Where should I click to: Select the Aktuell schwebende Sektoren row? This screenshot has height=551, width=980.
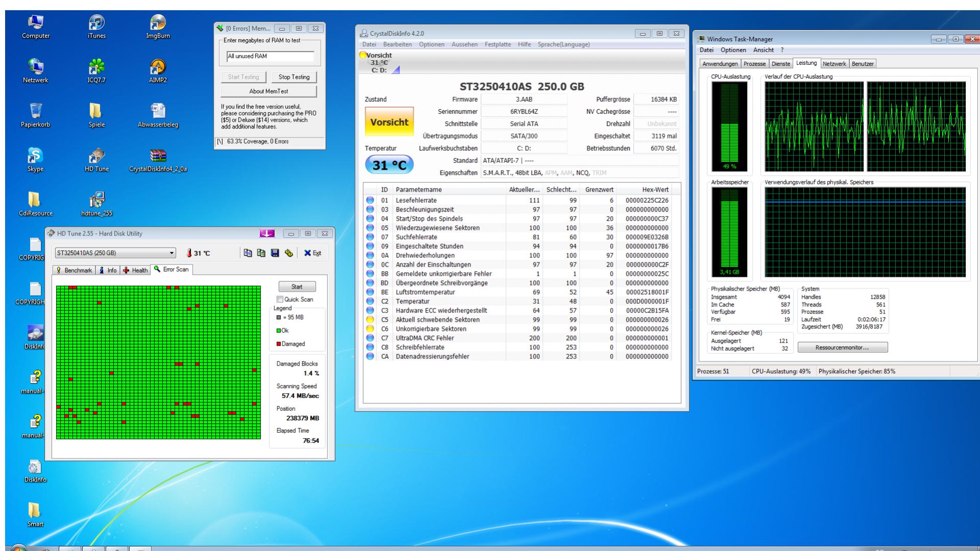click(517, 320)
